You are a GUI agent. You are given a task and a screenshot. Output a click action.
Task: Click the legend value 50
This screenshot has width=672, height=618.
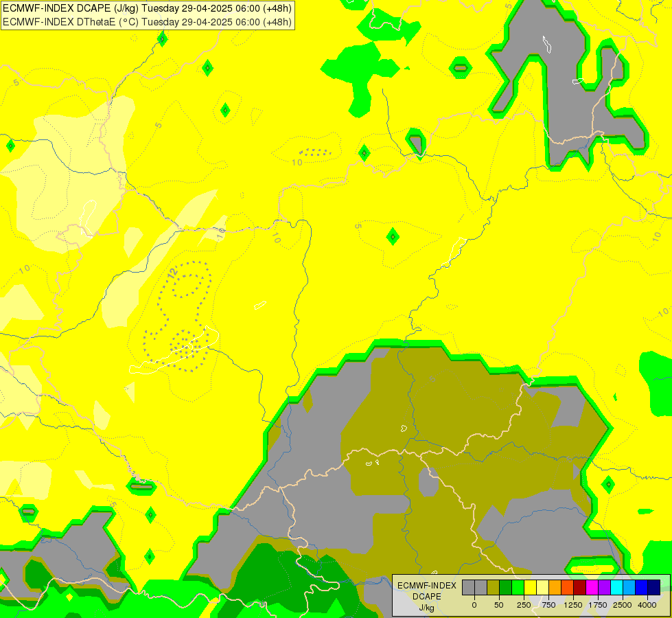(x=499, y=605)
